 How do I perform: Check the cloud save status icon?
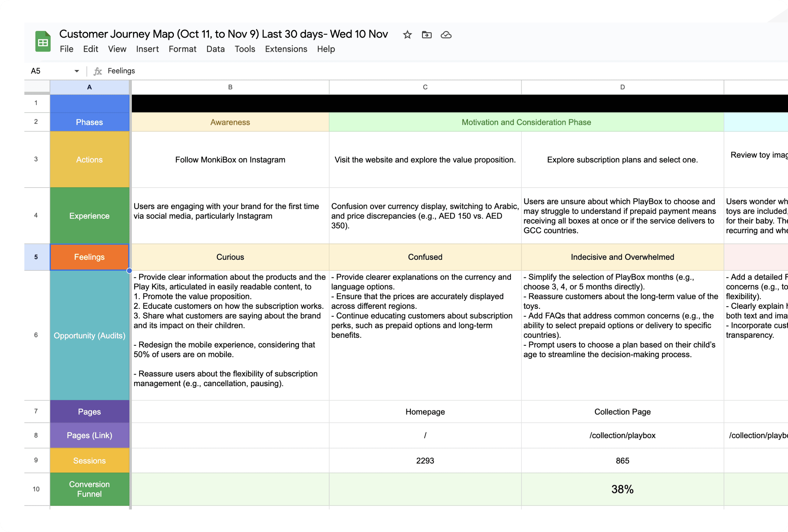(x=446, y=35)
